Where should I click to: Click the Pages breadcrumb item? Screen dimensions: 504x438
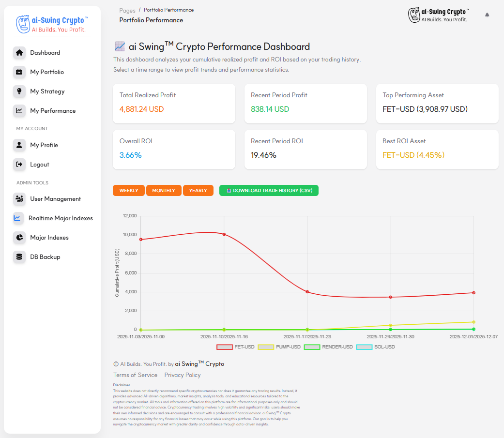pyautogui.click(x=127, y=10)
